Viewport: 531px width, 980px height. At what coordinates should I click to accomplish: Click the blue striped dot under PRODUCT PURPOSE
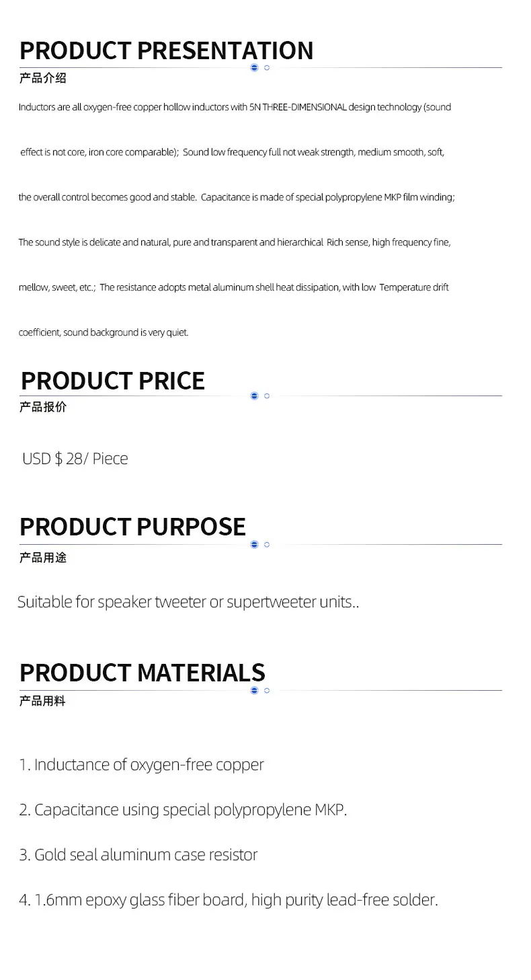(254, 544)
